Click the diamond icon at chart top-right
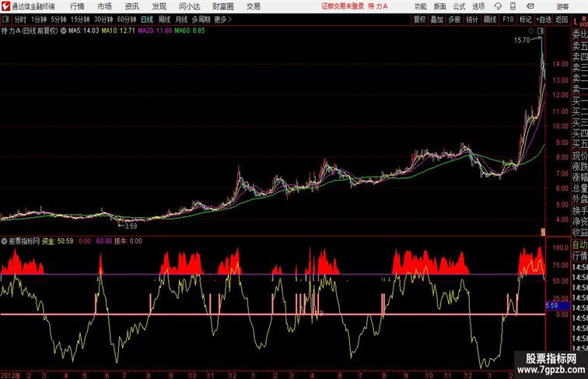 tap(531, 30)
